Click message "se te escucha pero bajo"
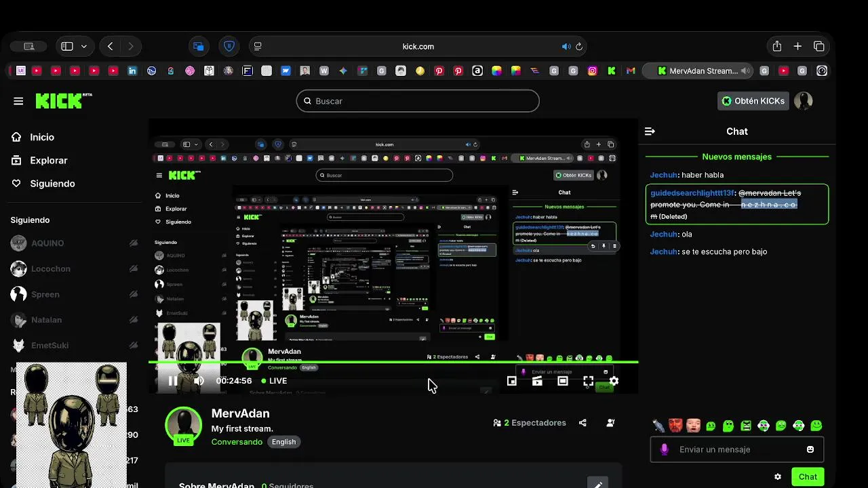Viewport: 868px width, 488px height. pyautogui.click(x=724, y=251)
